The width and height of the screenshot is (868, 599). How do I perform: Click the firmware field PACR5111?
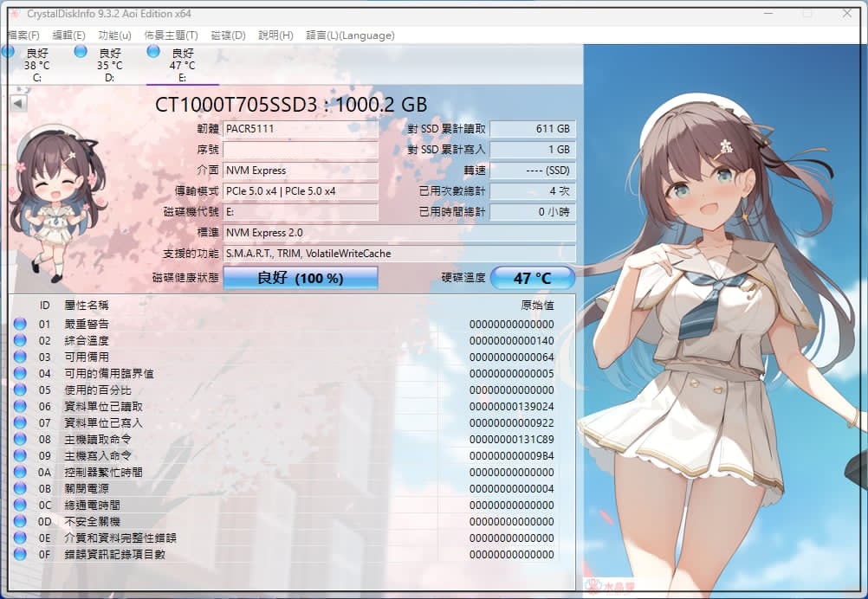tap(301, 129)
